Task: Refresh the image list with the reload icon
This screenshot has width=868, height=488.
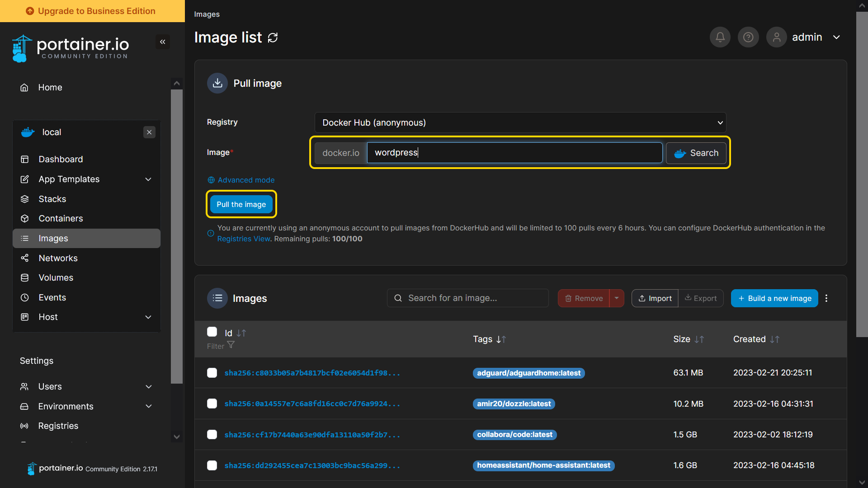Action: pos(273,38)
